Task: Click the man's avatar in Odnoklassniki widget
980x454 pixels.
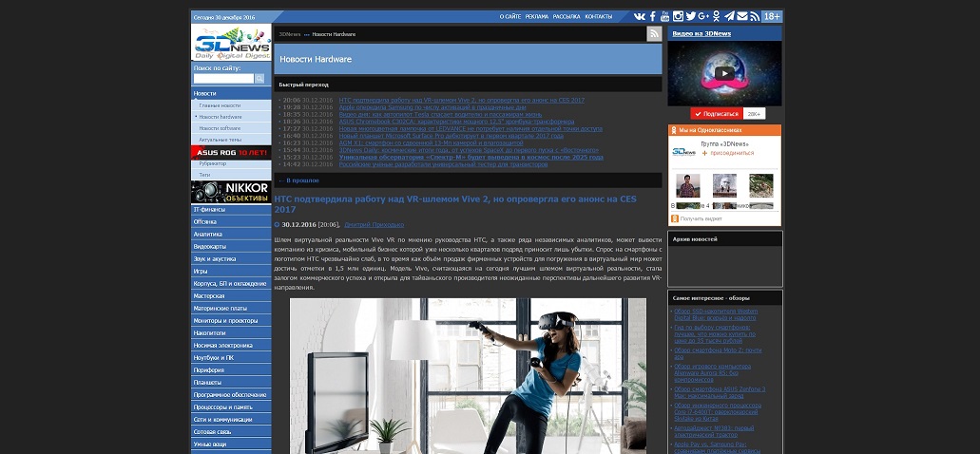Action: tap(687, 185)
